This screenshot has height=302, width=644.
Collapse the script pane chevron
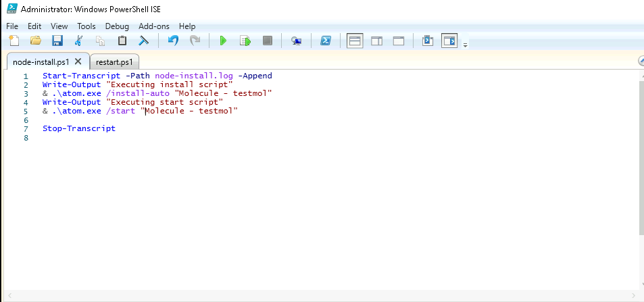(x=641, y=61)
